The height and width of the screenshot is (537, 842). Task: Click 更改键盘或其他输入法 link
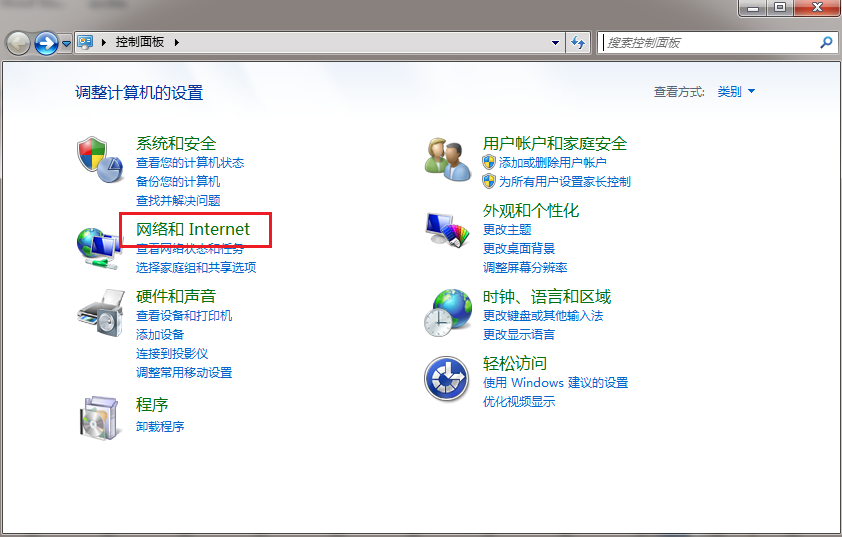[542, 315]
